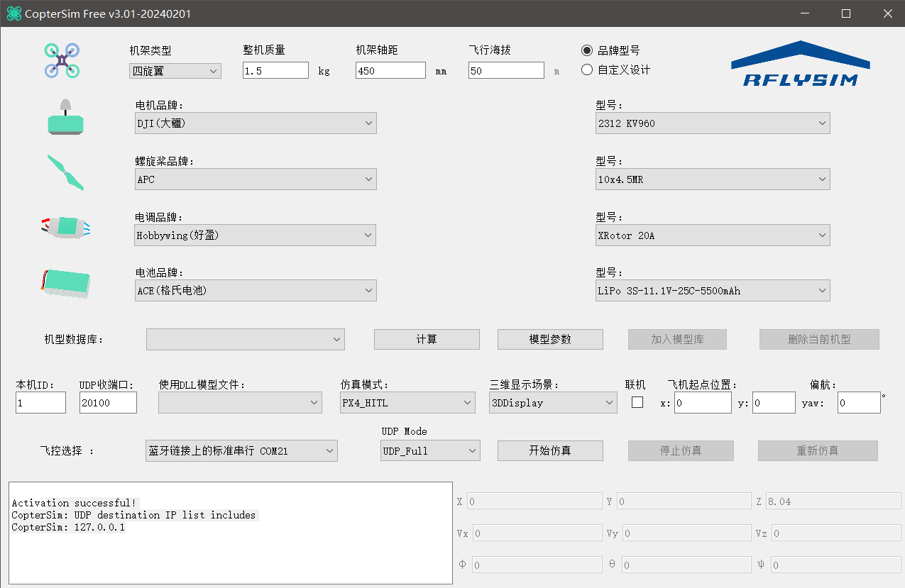Click the 'UDP destination IP list includes' log line
Image resolution: width=905 pixels, height=588 pixels.
(165, 515)
